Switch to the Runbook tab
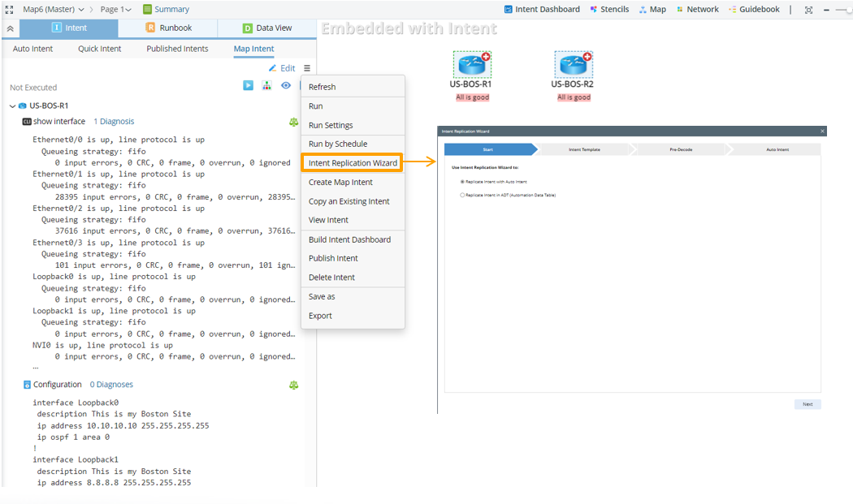 click(x=168, y=28)
